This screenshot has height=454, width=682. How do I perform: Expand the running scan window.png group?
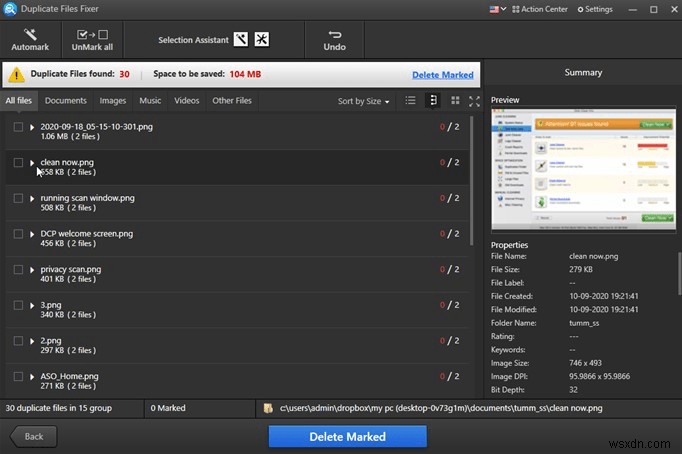32,198
